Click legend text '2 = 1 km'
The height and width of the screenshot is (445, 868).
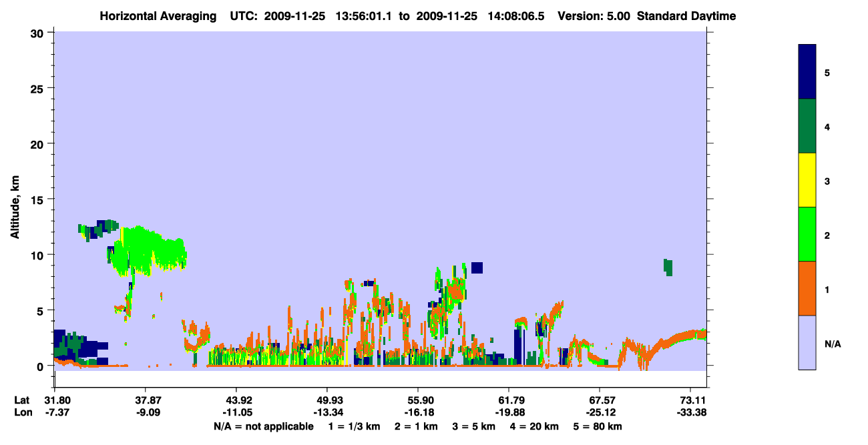[416, 426]
